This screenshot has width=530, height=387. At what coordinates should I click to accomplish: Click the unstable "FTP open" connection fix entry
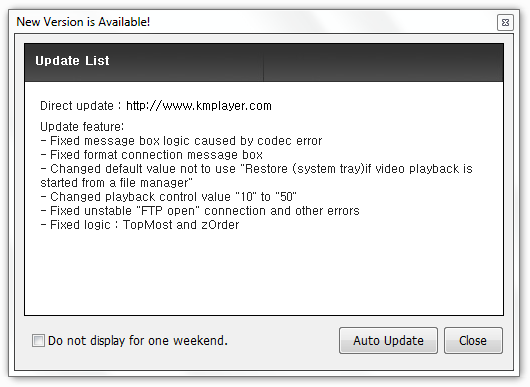[x=200, y=211]
